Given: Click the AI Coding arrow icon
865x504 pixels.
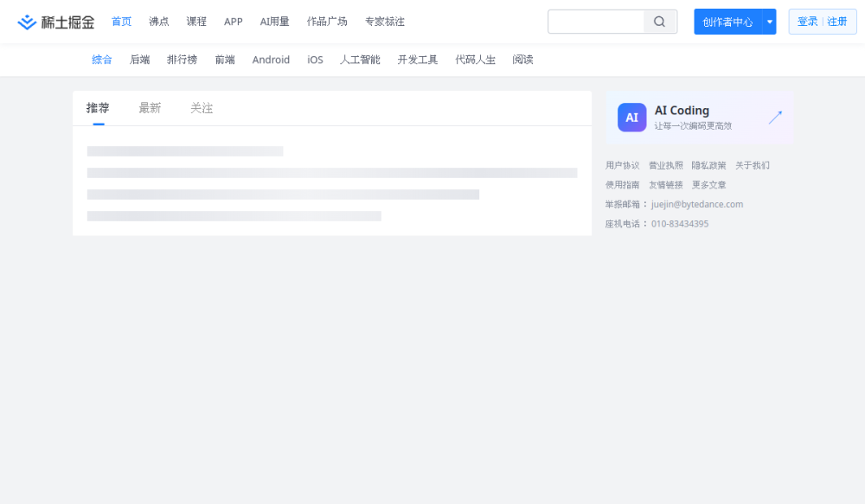Looking at the screenshot, I should (775, 117).
